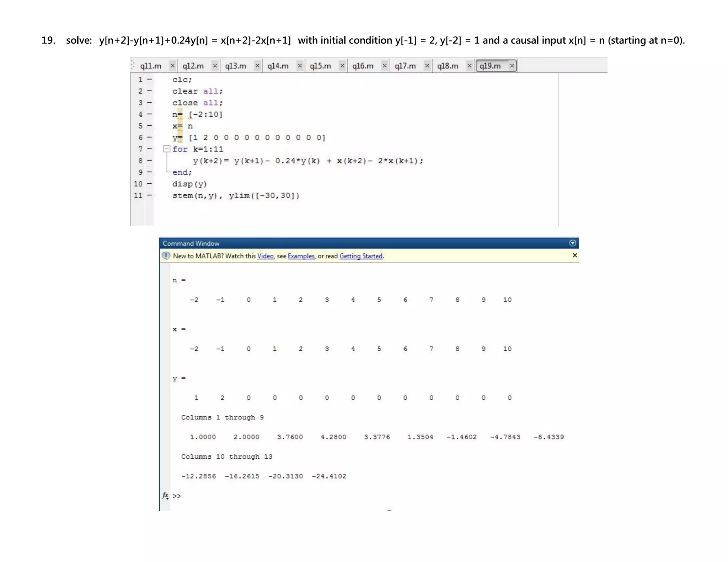Click the 'x =' output label
The height and width of the screenshot is (562, 728).
[x=179, y=329]
